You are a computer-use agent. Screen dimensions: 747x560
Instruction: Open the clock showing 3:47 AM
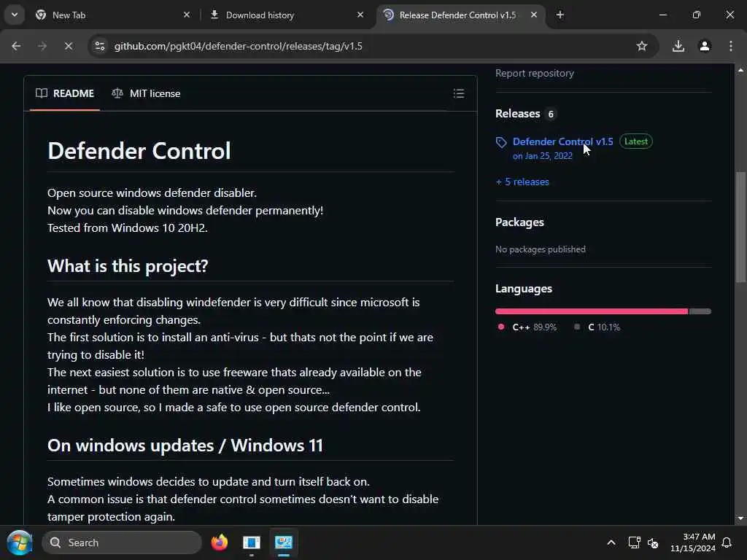click(693, 542)
